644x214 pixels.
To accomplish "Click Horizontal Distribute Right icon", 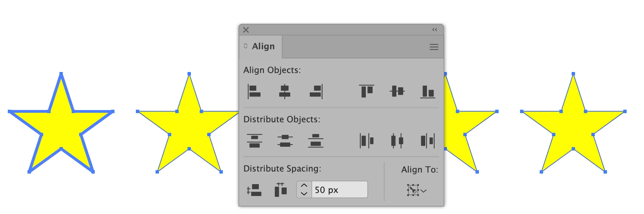I will 428,141.
